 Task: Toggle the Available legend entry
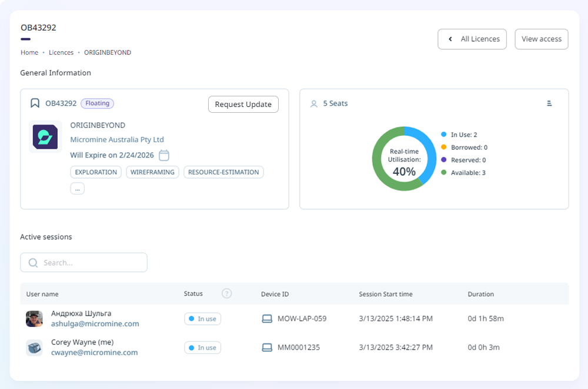click(467, 173)
